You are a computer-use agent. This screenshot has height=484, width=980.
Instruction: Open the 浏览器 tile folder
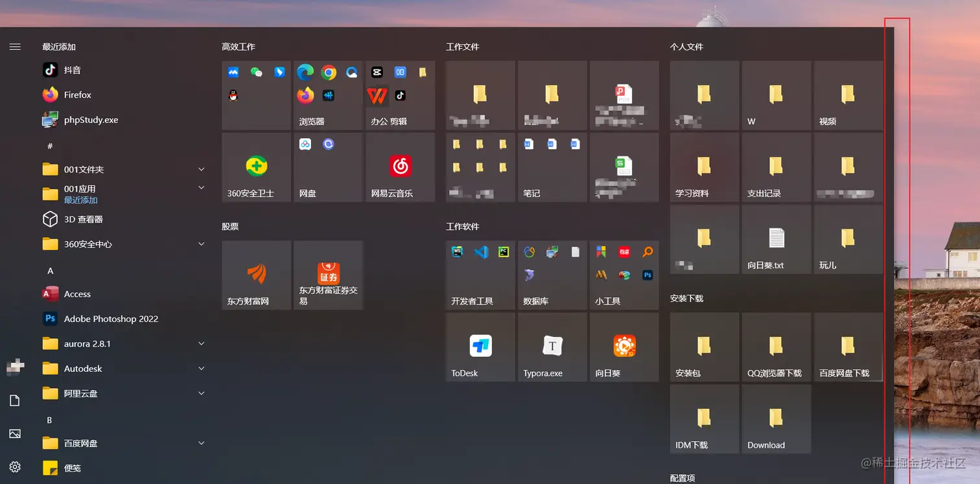[329, 96]
